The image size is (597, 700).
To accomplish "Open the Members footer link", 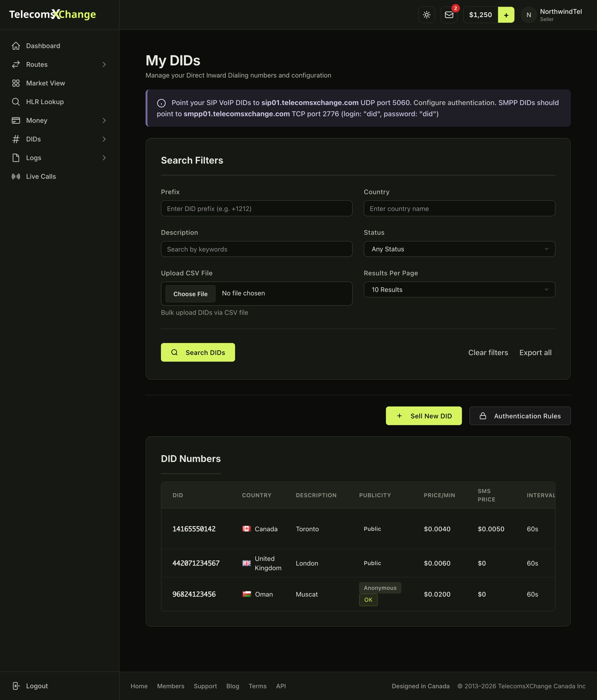I will click(171, 686).
